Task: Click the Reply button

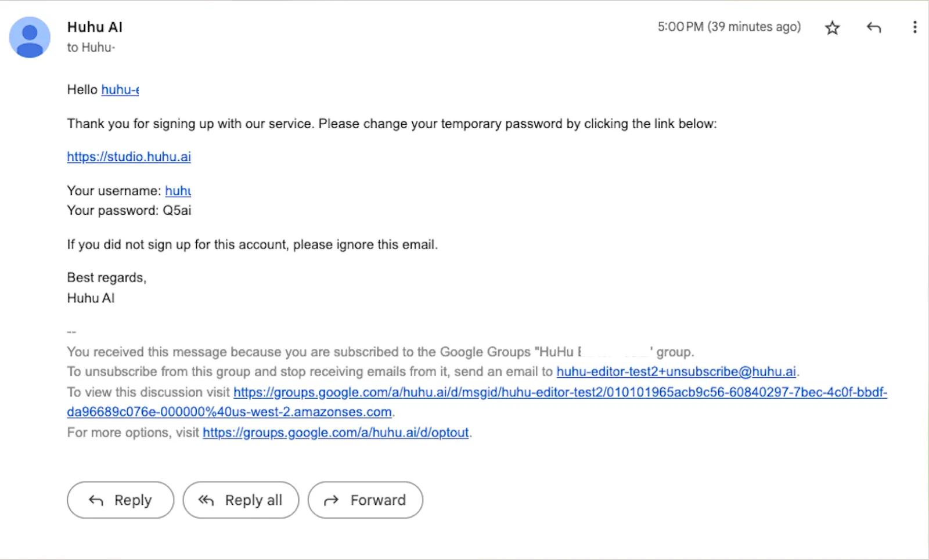Action: pyautogui.click(x=120, y=500)
